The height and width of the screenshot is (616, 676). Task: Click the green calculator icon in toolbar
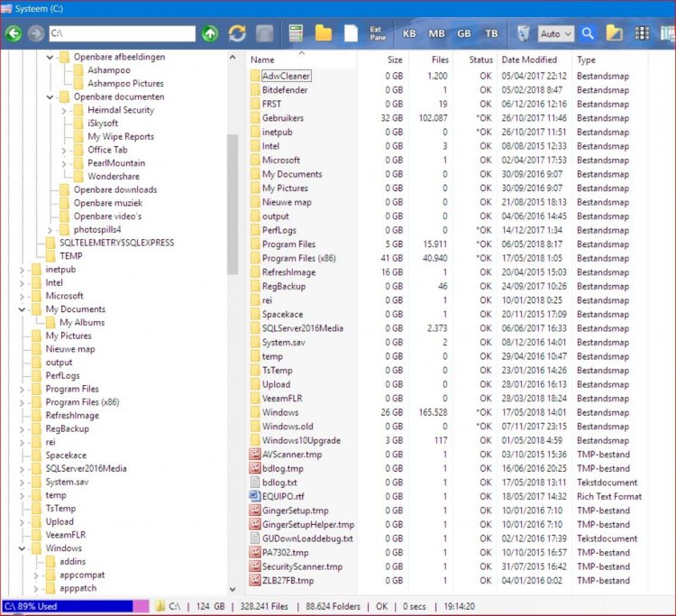click(x=295, y=33)
